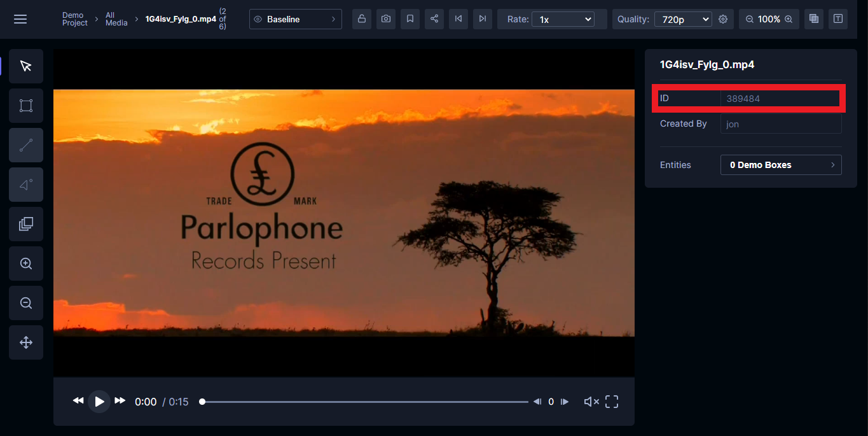The height and width of the screenshot is (436, 868).
Task: Click the rewind button
Action: pos(78,401)
